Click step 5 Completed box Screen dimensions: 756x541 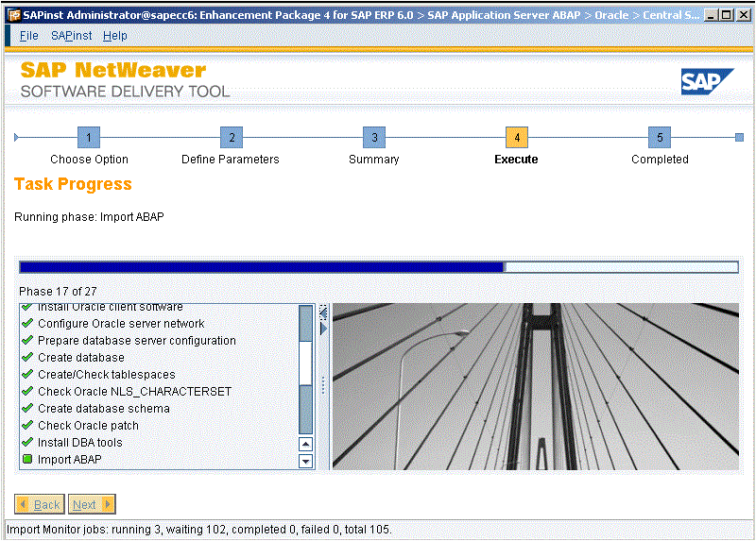[x=660, y=137]
